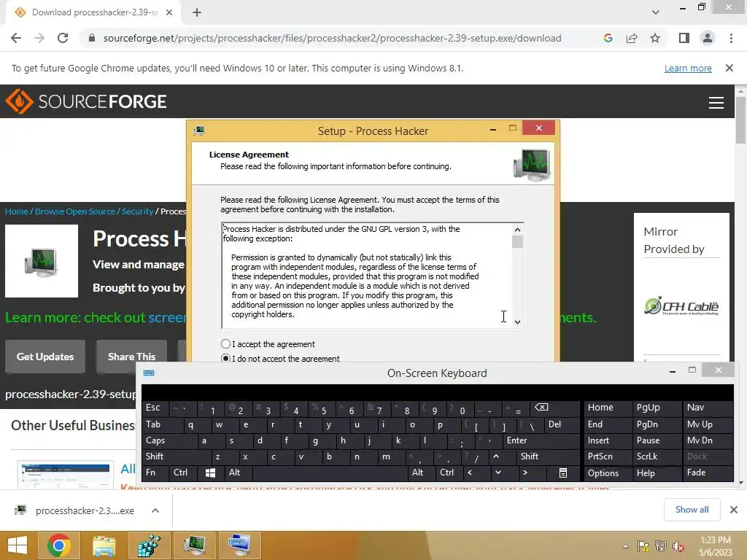
Task: Tap the Fade key on On-Screen Keyboard
Action: coord(708,472)
